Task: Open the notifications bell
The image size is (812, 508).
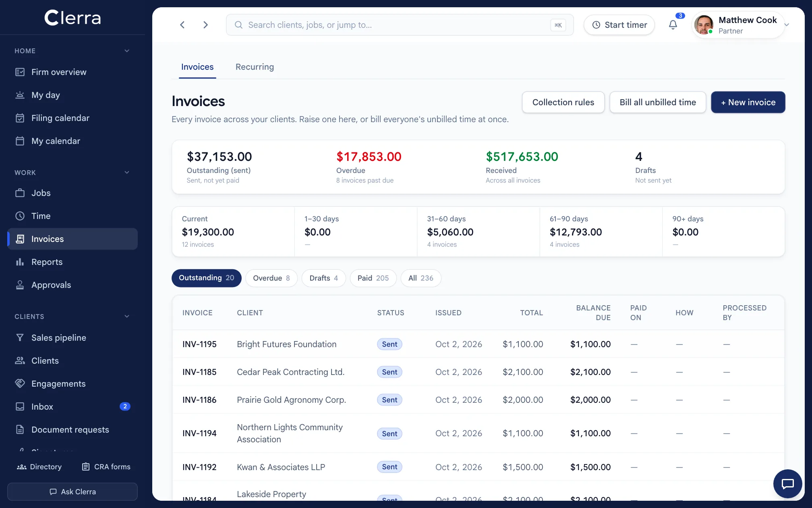Action: [673, 25]
